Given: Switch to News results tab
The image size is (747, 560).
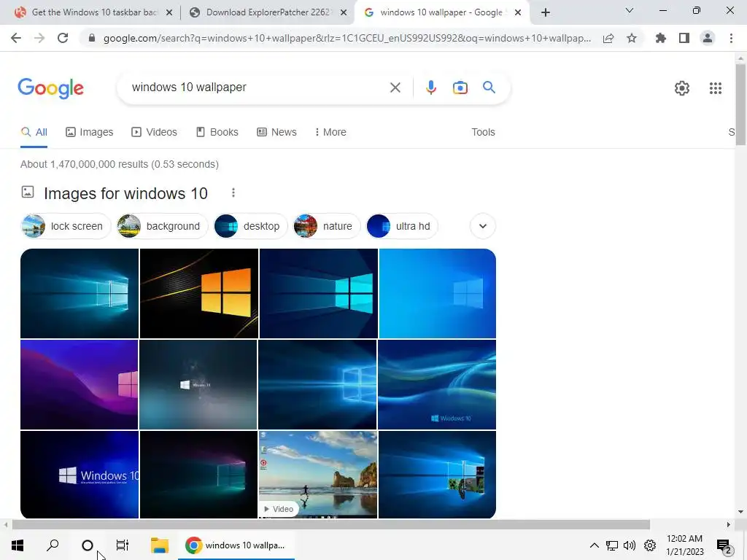Looking at the screenshot, I should coord(276,132).
